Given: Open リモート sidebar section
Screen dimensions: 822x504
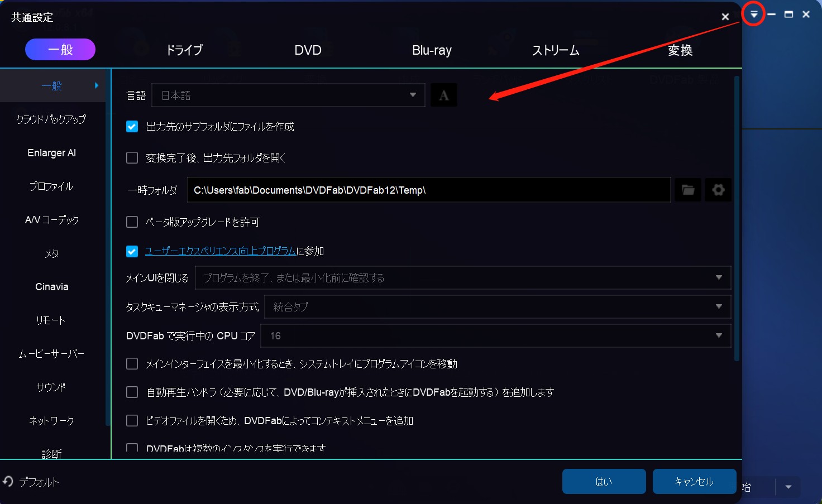Looking at the screenshot, I should pos(51,320).
